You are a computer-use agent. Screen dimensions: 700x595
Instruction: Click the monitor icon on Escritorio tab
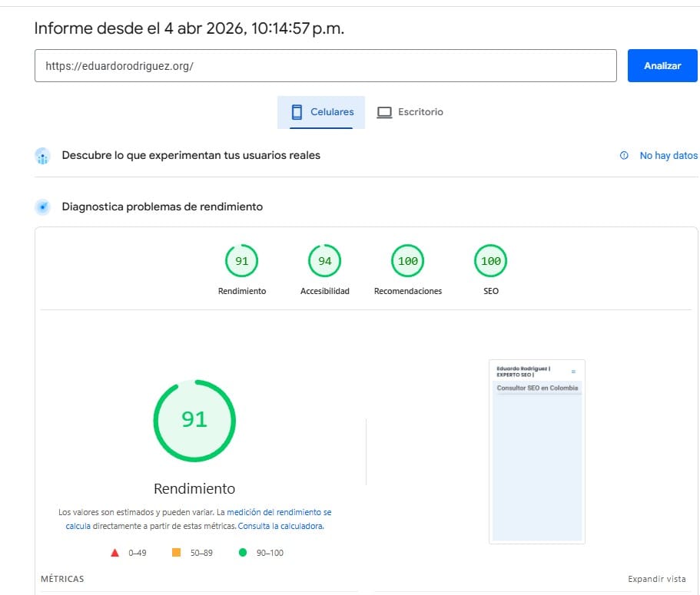[384, 111]
